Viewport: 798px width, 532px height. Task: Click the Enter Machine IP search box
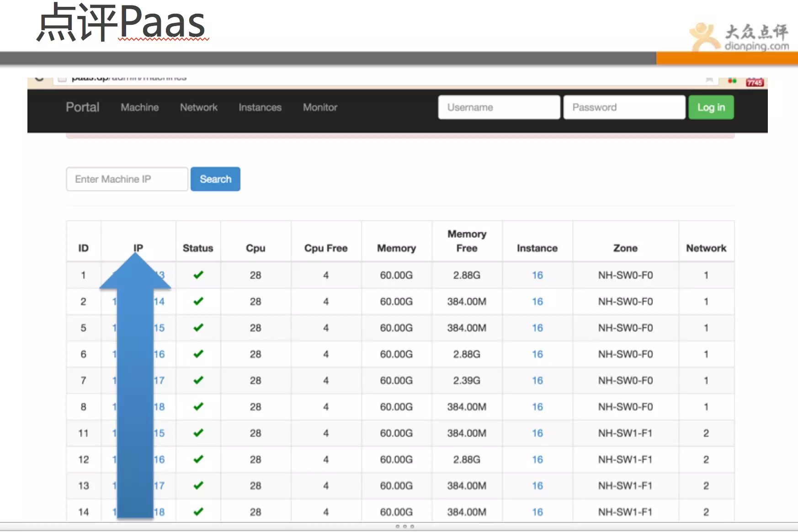pyautogui.click(x=127, y=179)
